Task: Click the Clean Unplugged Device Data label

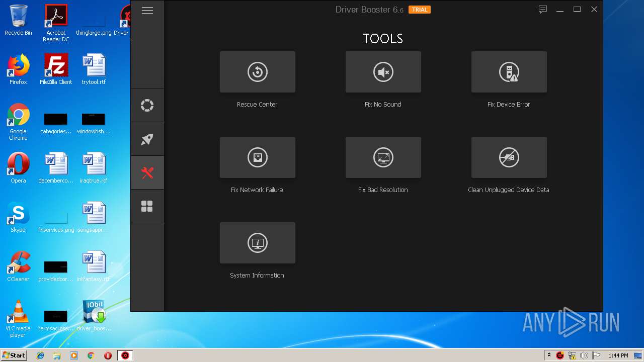Action: pos(509,190)
